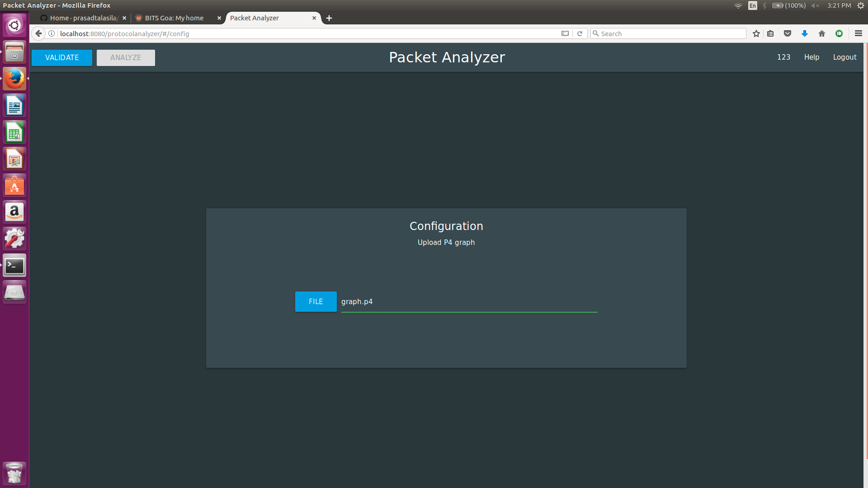This screenshot has height=488, width=868.
Task: Click the FILE upload button
Action: point(316,301)
